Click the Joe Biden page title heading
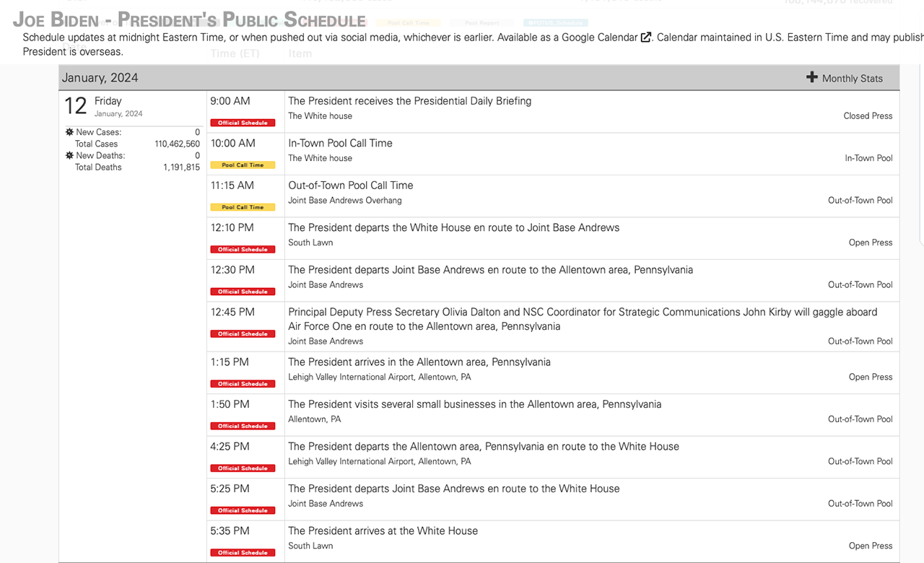The width and height of the screenshot is (924, 563). (189, 19)
